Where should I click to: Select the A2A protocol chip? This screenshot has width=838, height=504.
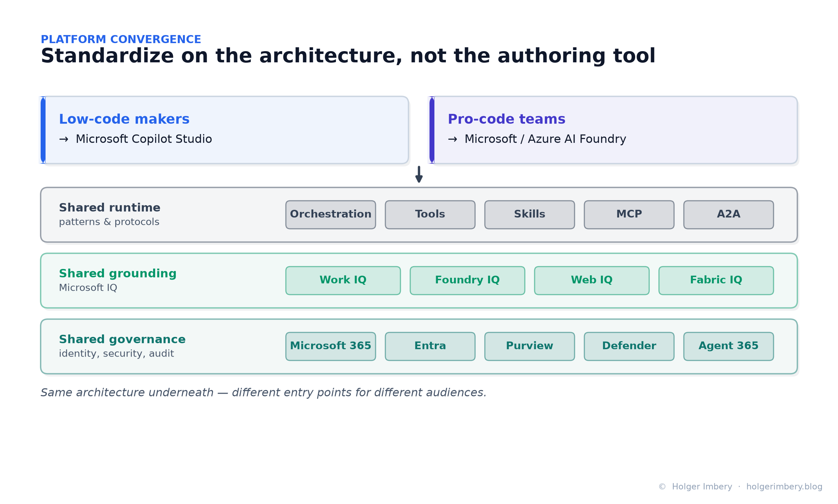tap(729, 215)
